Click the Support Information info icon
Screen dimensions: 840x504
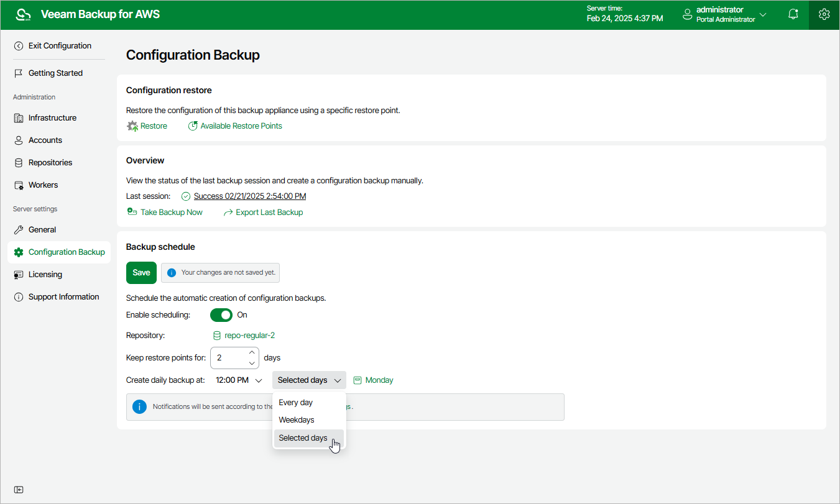point(19,297)
